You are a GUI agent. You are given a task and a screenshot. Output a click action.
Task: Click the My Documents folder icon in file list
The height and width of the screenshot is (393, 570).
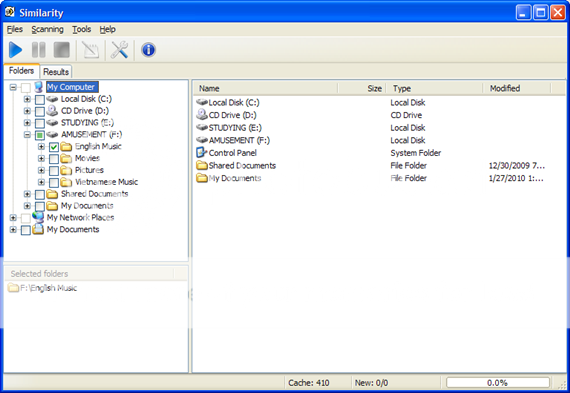pos(201,178)
